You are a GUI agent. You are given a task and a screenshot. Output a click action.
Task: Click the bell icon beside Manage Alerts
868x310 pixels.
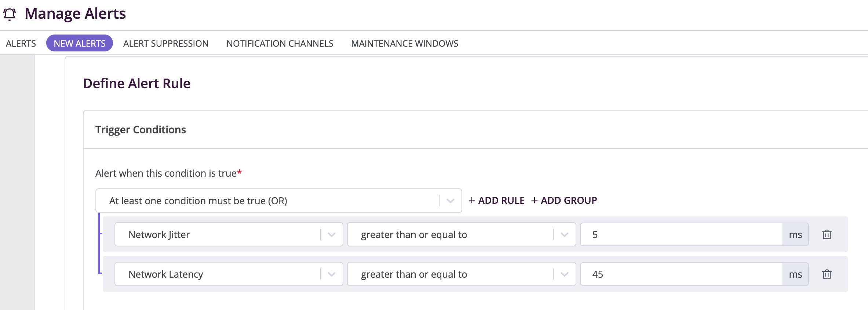tap(10, 14)
